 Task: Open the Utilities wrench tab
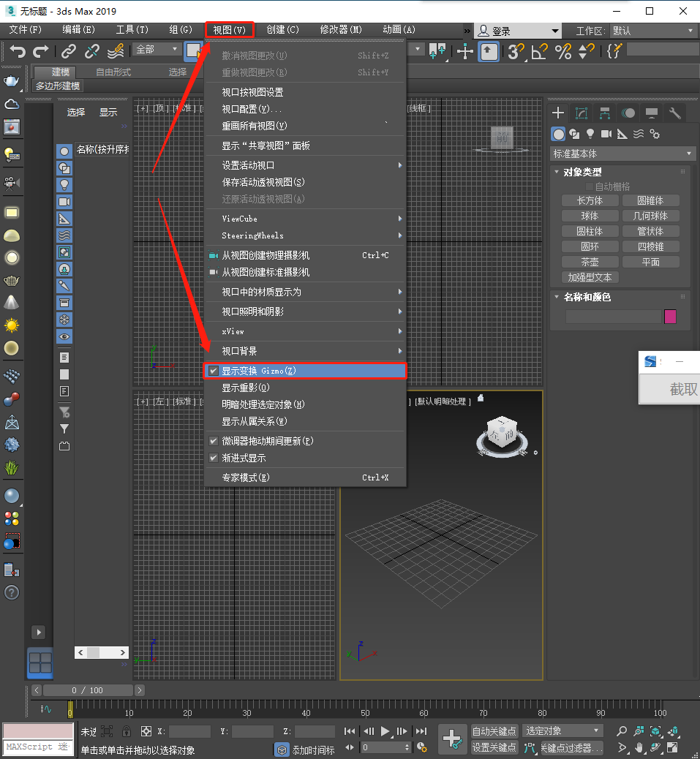[x=675, y=113]
